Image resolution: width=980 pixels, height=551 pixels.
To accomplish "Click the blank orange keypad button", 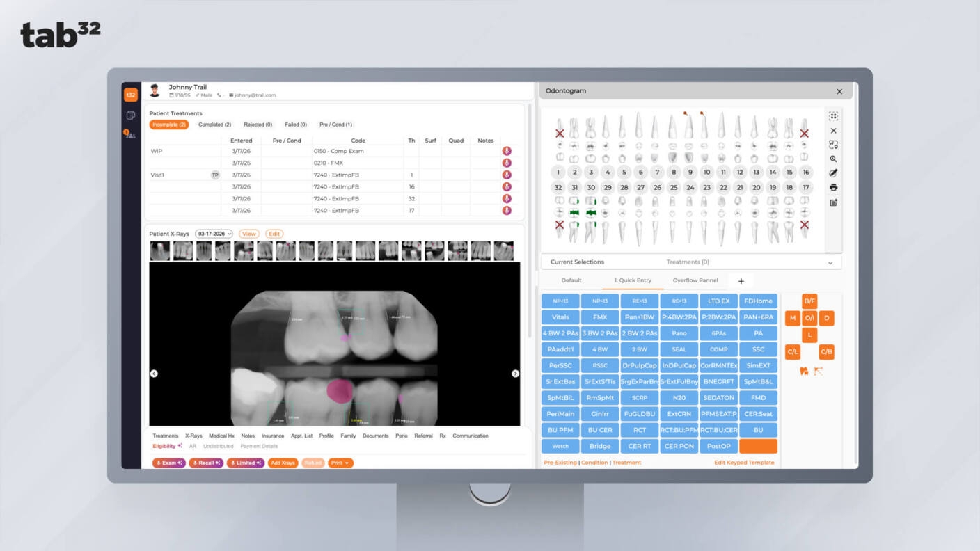I will 758,446.
